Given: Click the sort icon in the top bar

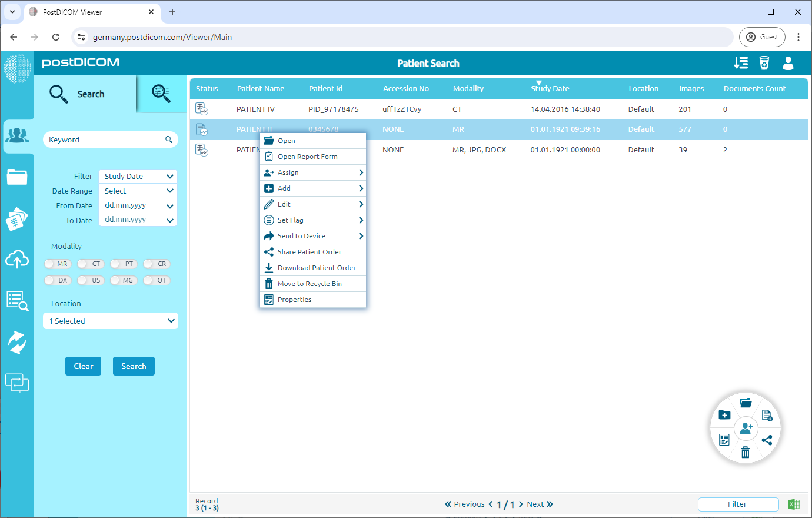Looking at the screenshot, I should [x=741, y=63].
